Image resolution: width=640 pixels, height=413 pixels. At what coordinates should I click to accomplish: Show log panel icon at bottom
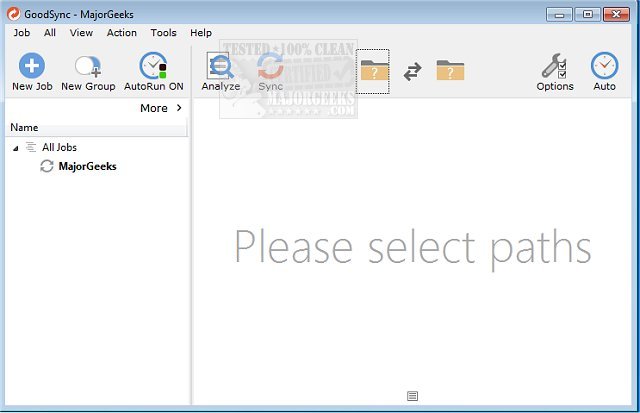point(413,396)
